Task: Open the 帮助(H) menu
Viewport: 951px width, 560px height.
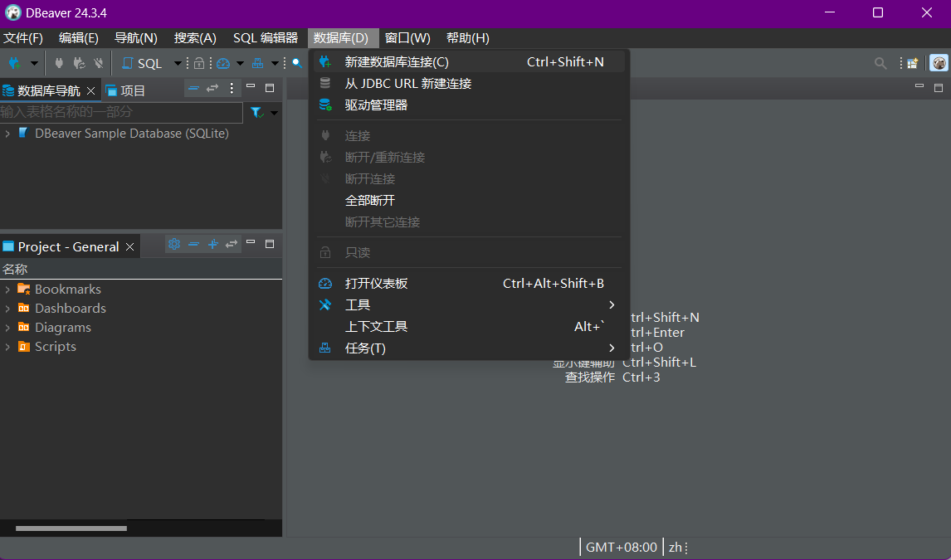Action: [467, 38]
